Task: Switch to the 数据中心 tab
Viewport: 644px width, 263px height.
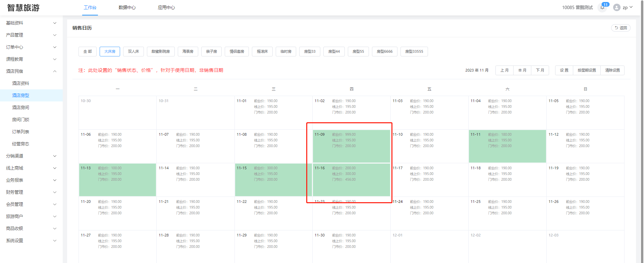Action: point(127,7)
